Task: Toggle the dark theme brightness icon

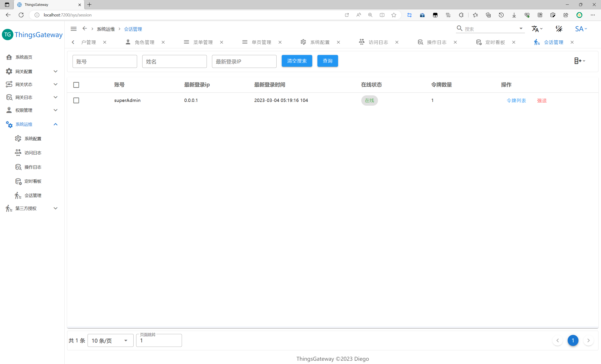Action: (559, 29)
